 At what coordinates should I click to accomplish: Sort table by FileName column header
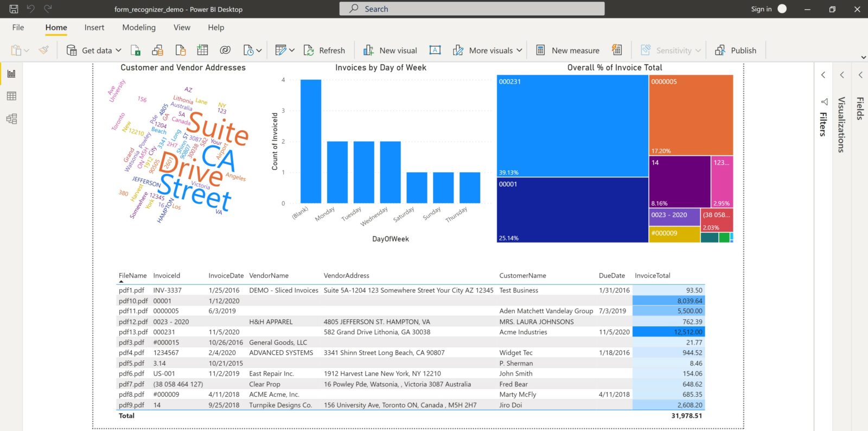point(133,276)
